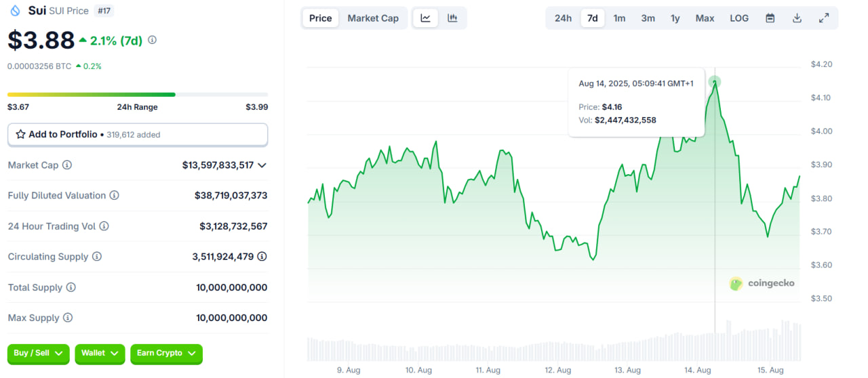The width and height of the screenshot is (868, 378).
Task: Click the 24h Range price bar
Action: [x=138, y=94]
